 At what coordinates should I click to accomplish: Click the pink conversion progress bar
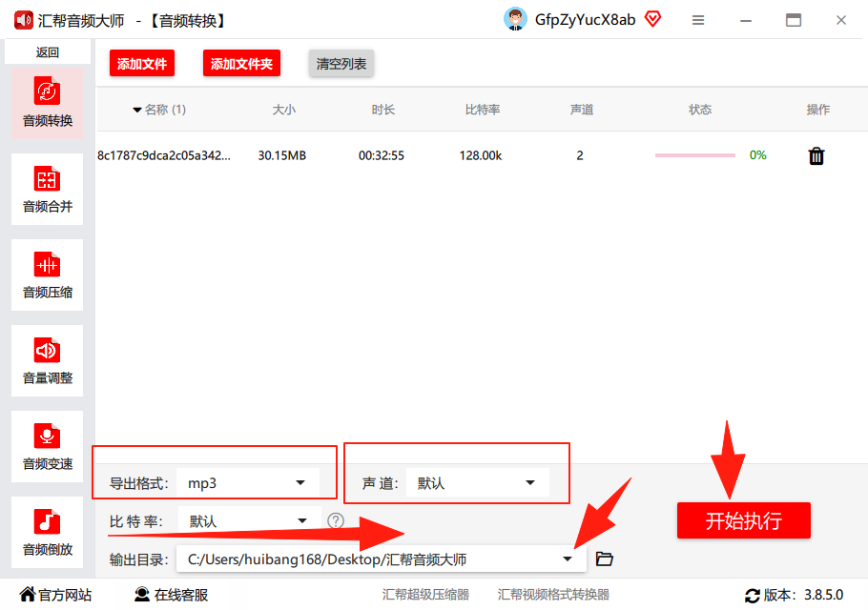pyautogui.click(x=694, y=155)
